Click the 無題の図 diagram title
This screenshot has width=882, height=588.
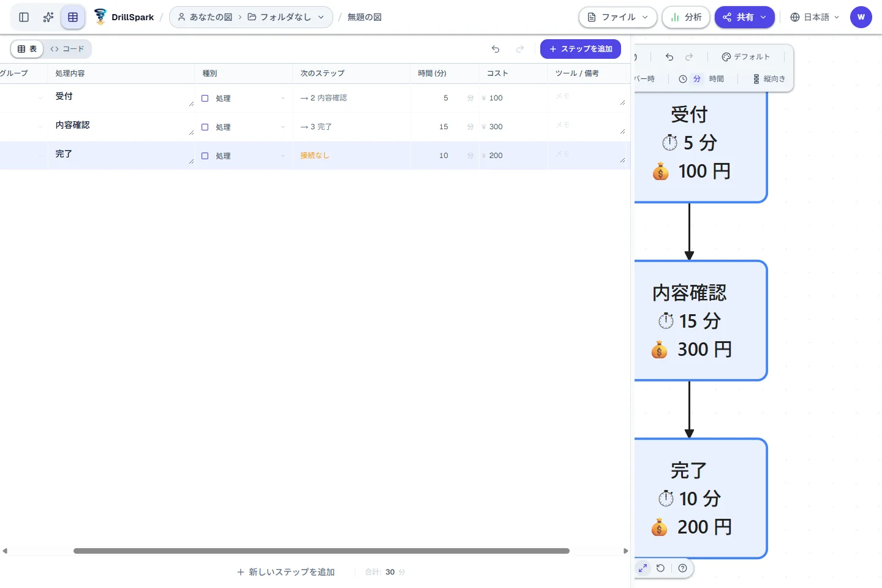[x=364, y=17]
